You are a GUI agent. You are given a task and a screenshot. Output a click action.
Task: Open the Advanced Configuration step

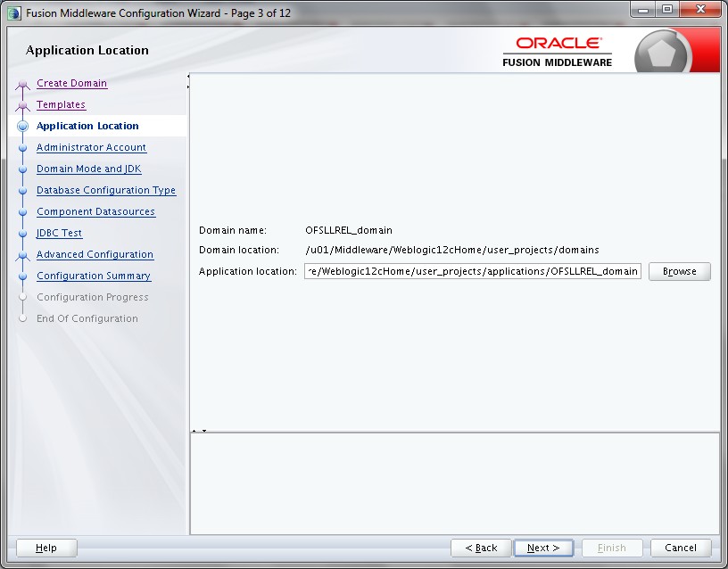click(95, 254)
